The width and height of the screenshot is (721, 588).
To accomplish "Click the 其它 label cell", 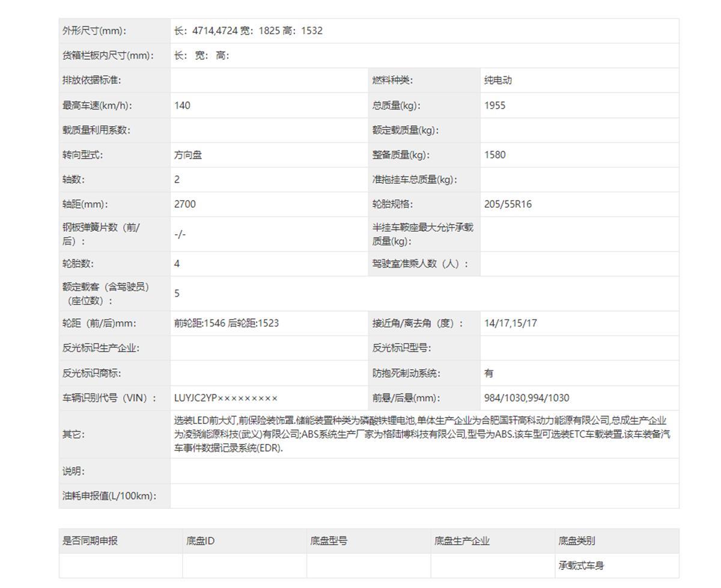I will point(114,434).
